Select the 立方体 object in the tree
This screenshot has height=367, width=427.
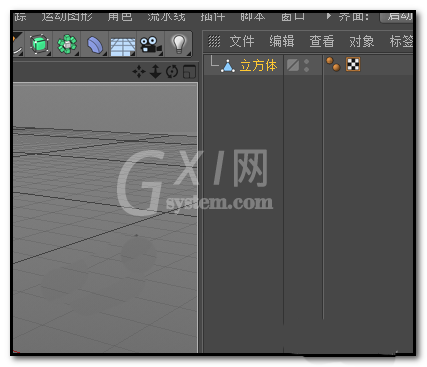(258, 65)
